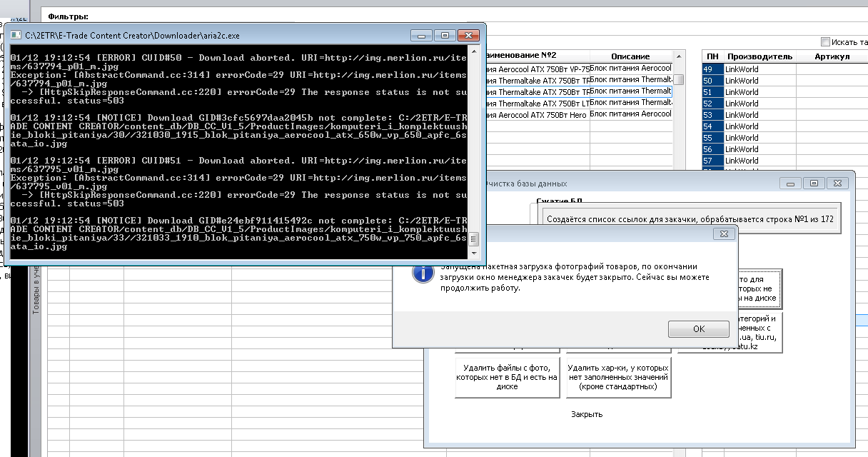Minimize the 'Очистка базы данных' dialog
Screen dimensions: 868x457
pyautogui.click(x=789, y=183)
